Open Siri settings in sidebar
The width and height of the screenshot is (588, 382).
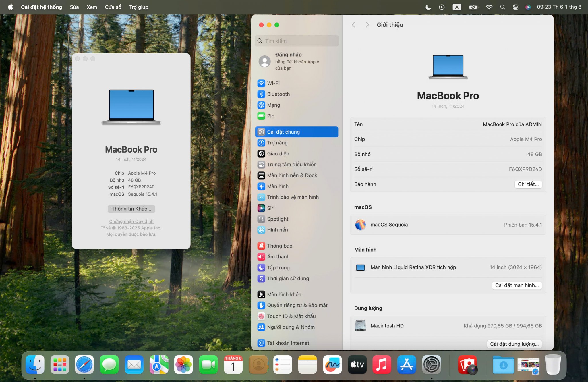click(x=297, y=208)
